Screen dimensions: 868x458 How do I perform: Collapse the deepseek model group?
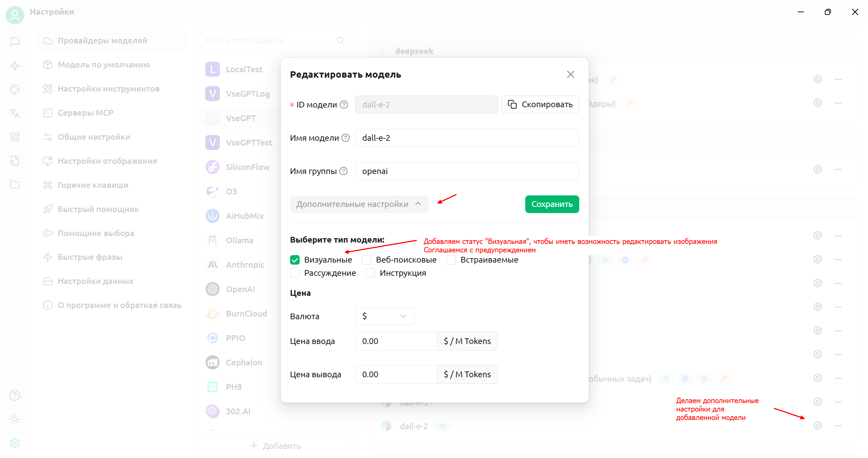tap(383, 51)
